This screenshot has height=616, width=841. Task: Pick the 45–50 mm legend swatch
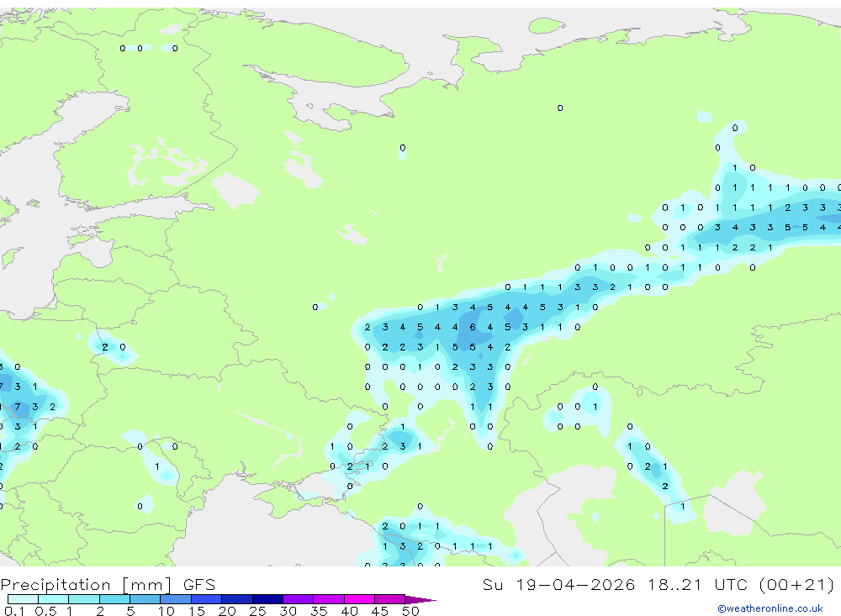coord(389,599)
